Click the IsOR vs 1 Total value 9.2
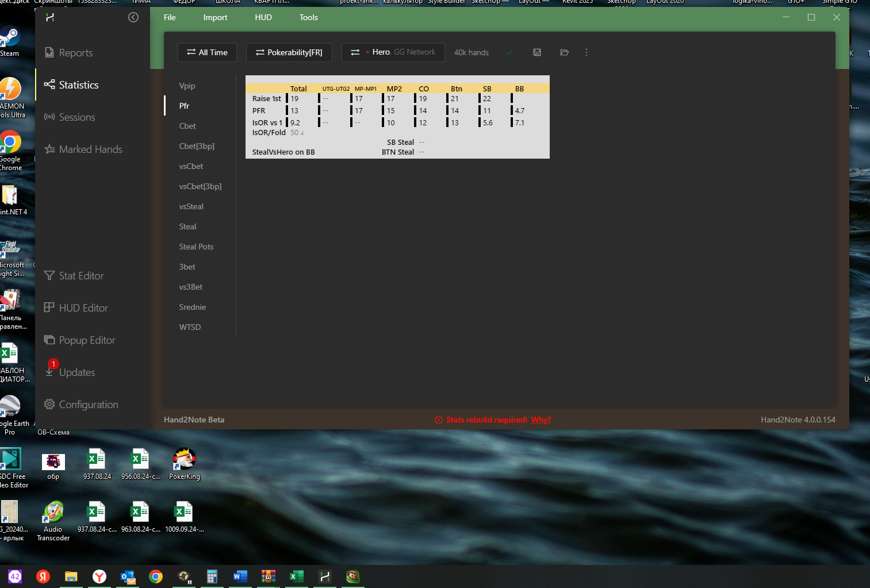Viewport: 870px width, 588px height. coord(295,122)
